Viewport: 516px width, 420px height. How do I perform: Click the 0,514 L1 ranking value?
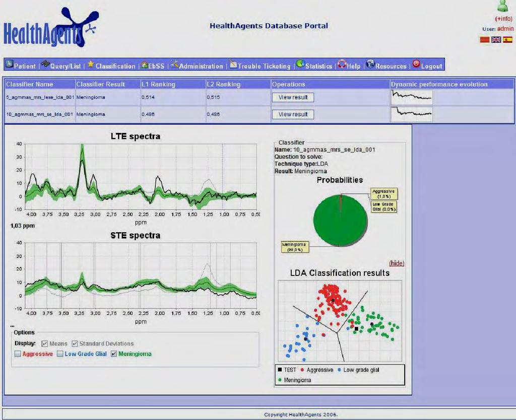tap(148, 97)
